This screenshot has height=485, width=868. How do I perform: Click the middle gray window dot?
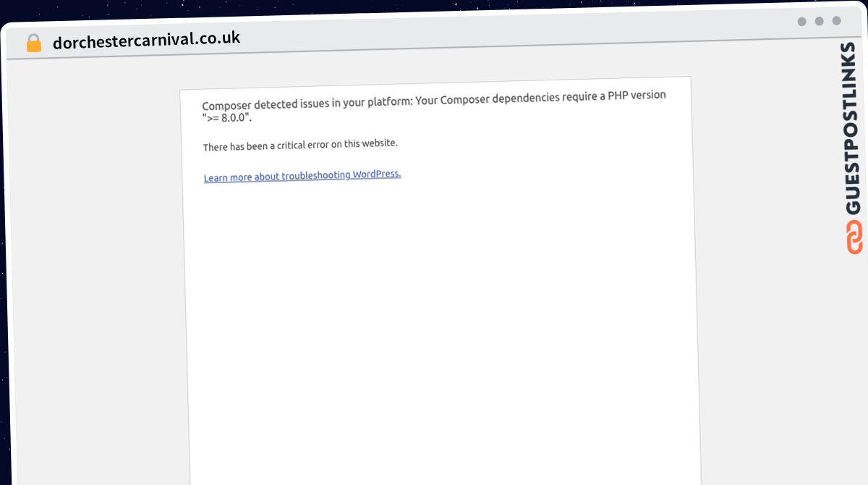pyautogui.click(x=820, y=21)
